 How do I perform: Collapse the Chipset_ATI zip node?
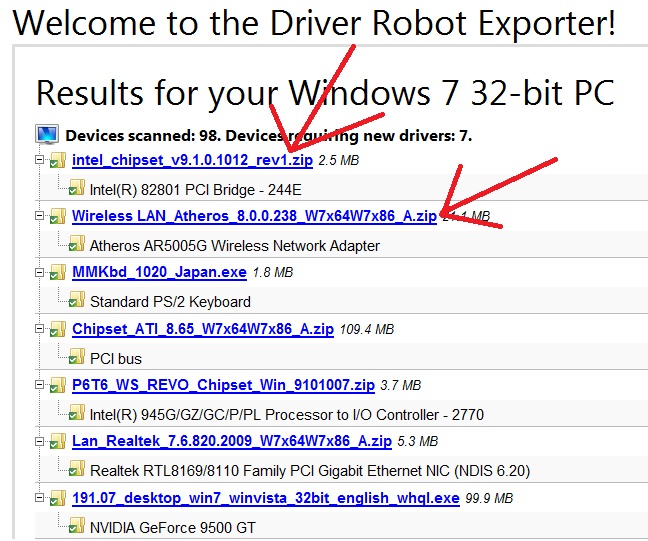(x=39, y=329)
